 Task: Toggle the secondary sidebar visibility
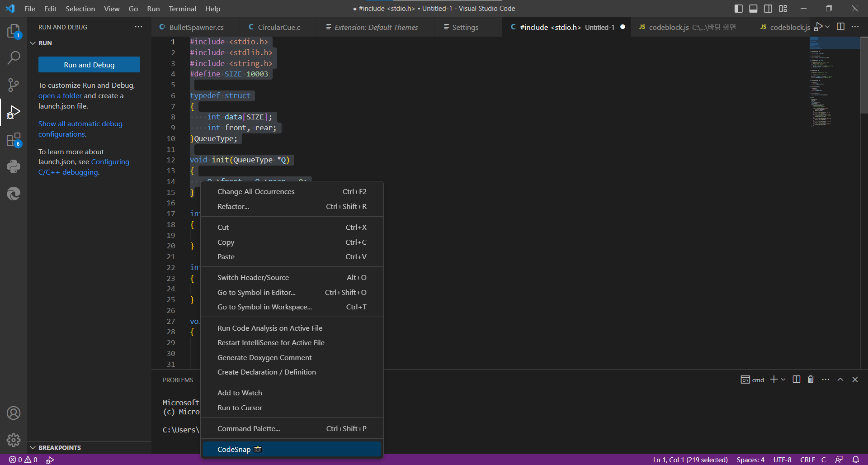(x=768, y=8)
